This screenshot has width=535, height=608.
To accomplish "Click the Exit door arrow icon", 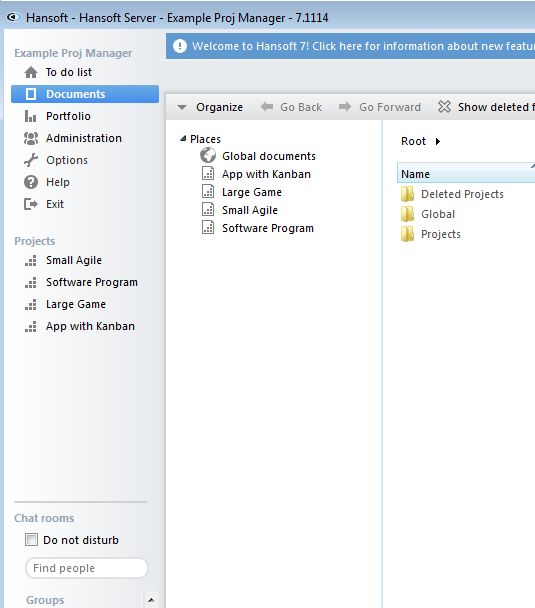I will (31, 204).
